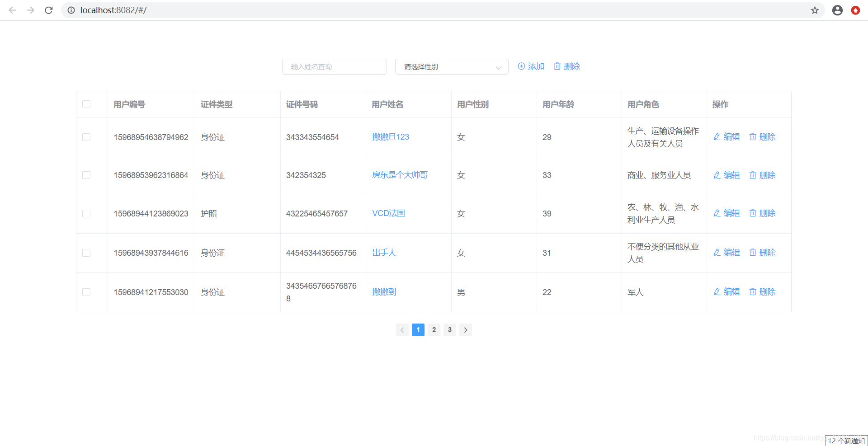Open the browser profile account icon
Viewport: 868px width, 446px height.
point(837,10)
